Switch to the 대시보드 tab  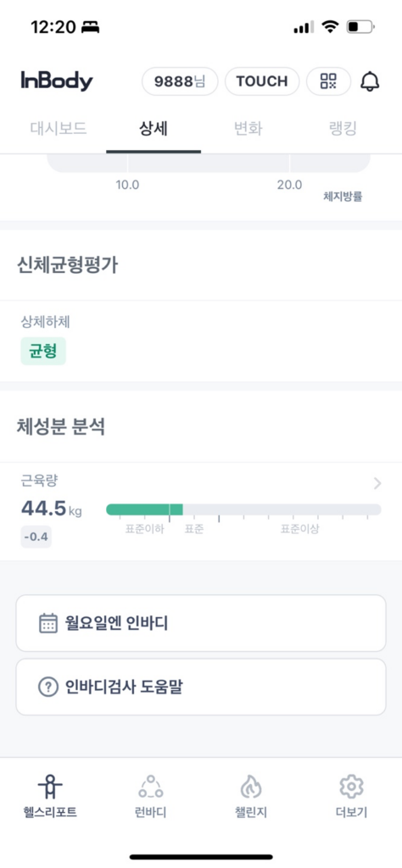pos(59,129)
